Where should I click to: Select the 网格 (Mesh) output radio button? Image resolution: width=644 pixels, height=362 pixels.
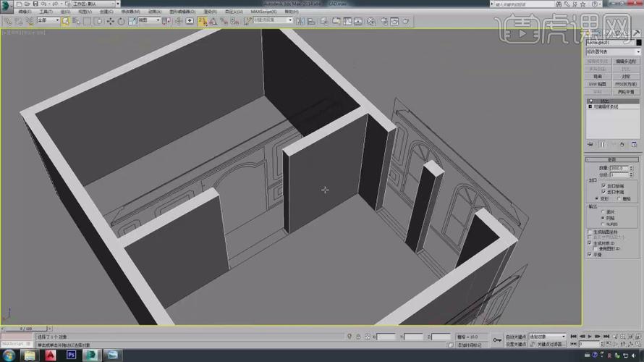click(x=603, y=218)
